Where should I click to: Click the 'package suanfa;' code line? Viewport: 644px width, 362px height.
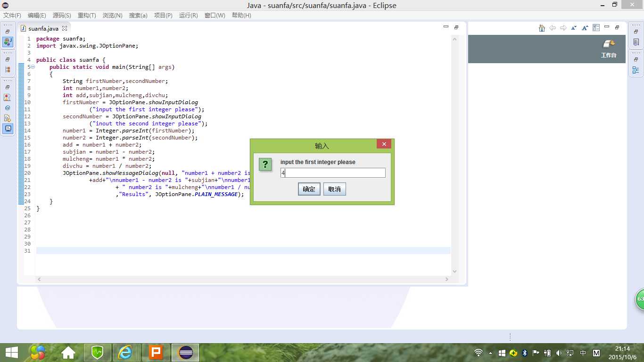[x=61, y=39]
